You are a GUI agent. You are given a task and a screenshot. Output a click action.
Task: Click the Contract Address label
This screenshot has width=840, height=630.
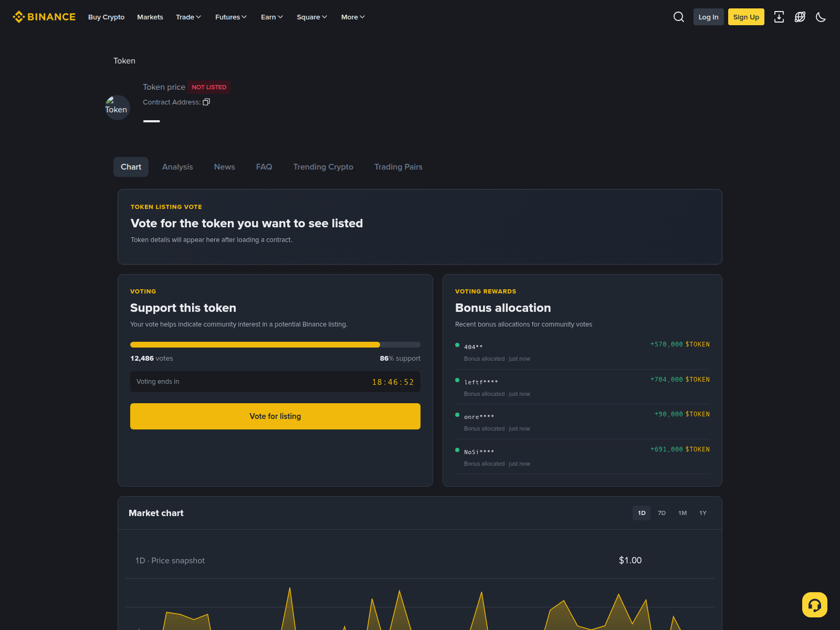point(172,102)
